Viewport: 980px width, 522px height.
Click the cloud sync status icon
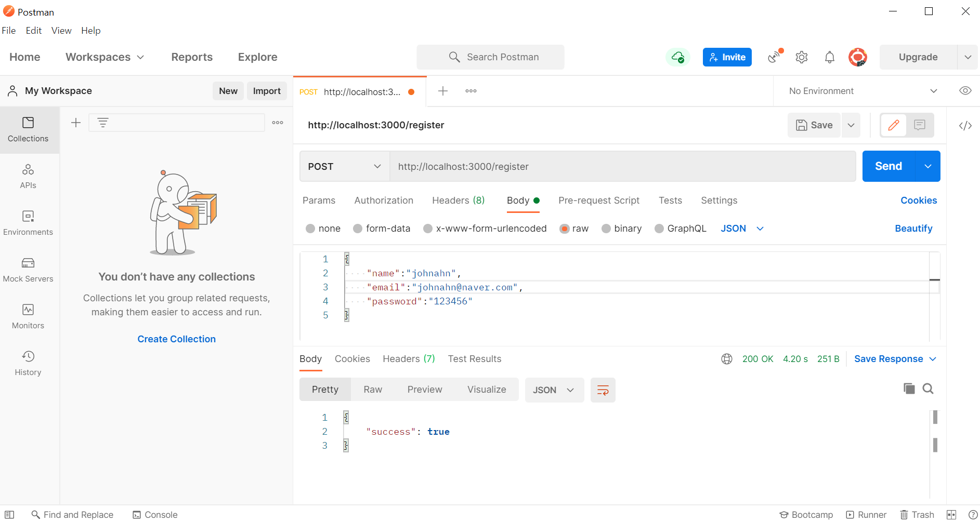[x=677, y=57]
